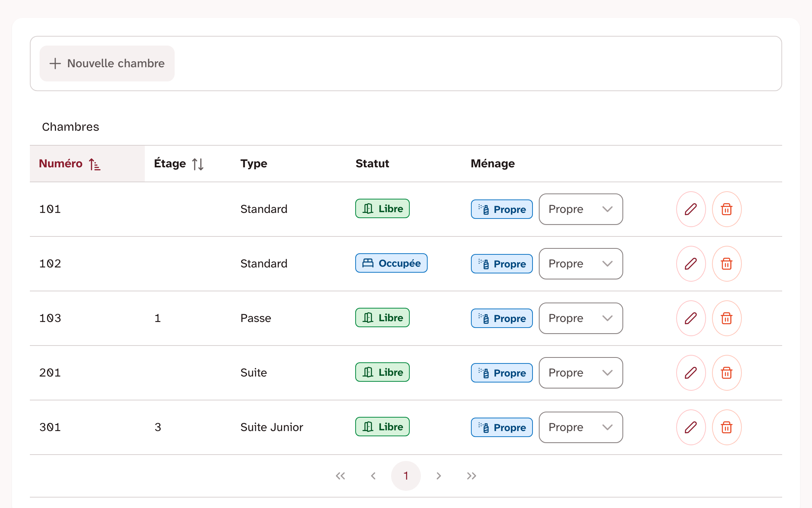This screenshot has height=508, width=812.
Task: Go to the next page
Action: (x=439, y=476)
